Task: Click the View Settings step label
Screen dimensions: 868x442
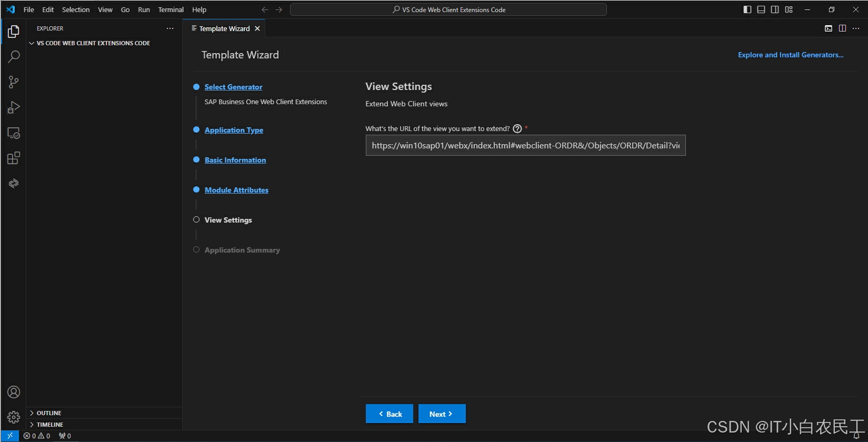Action: [228, 220]
